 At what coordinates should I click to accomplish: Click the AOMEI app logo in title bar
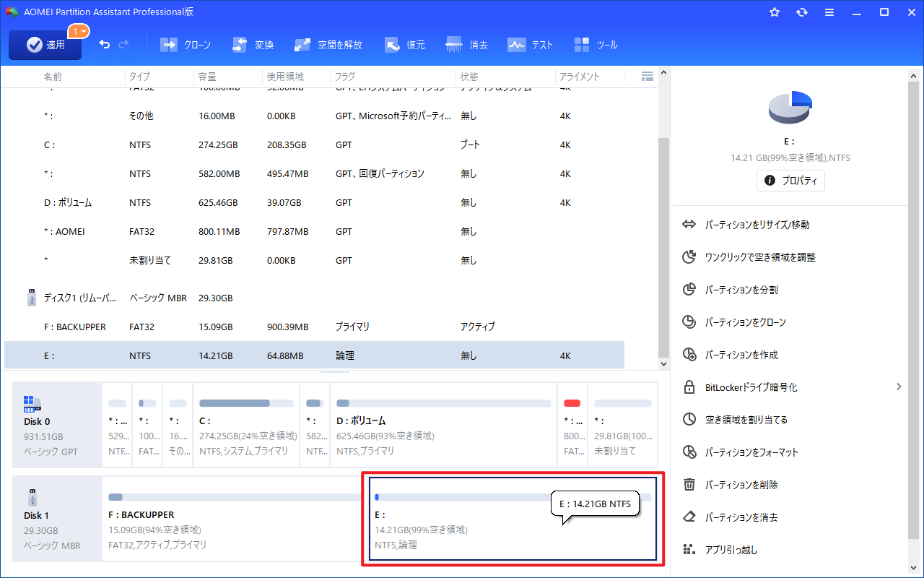(12, 12)
